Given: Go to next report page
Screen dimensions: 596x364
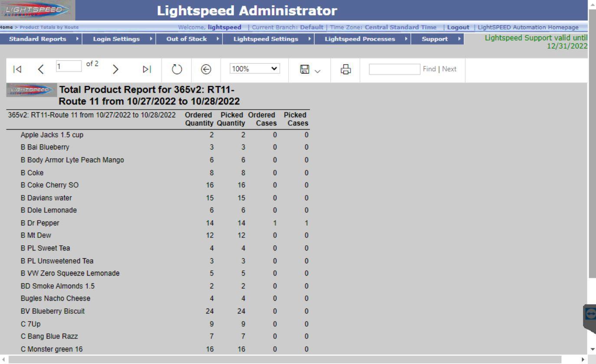Looking at the screenshot, I should pyautogui.click(x=115, y=69).
